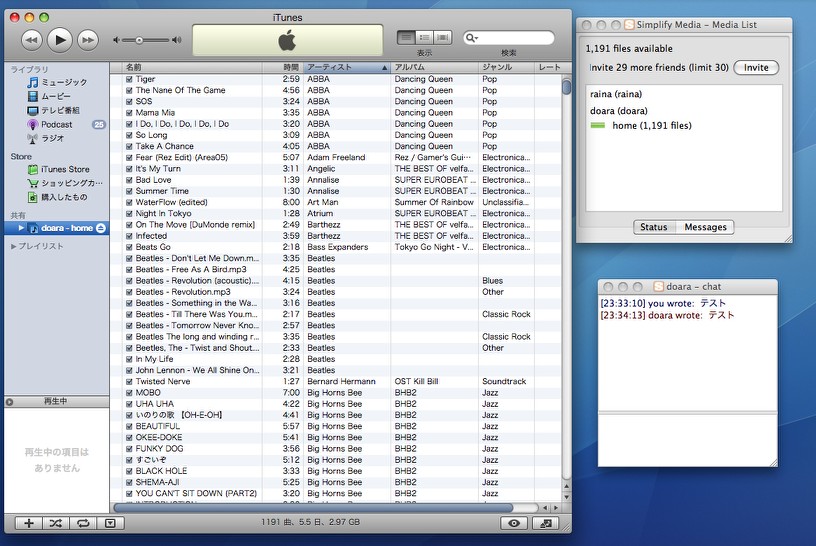Sort by 名前 column header
Screen dimensions: 816x546
click(193, 67)
